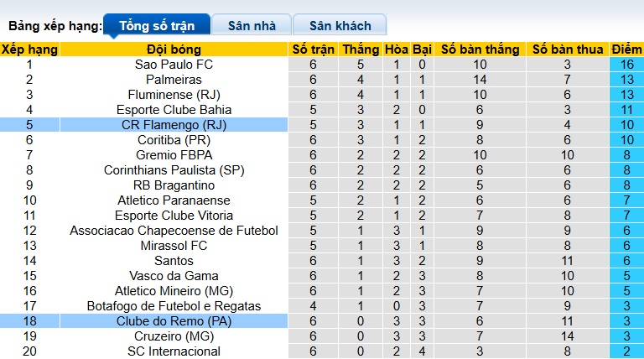The image size is (644, 359).
Task: Select the Esporte Clube Bahia entry
Action: [174, 109]
